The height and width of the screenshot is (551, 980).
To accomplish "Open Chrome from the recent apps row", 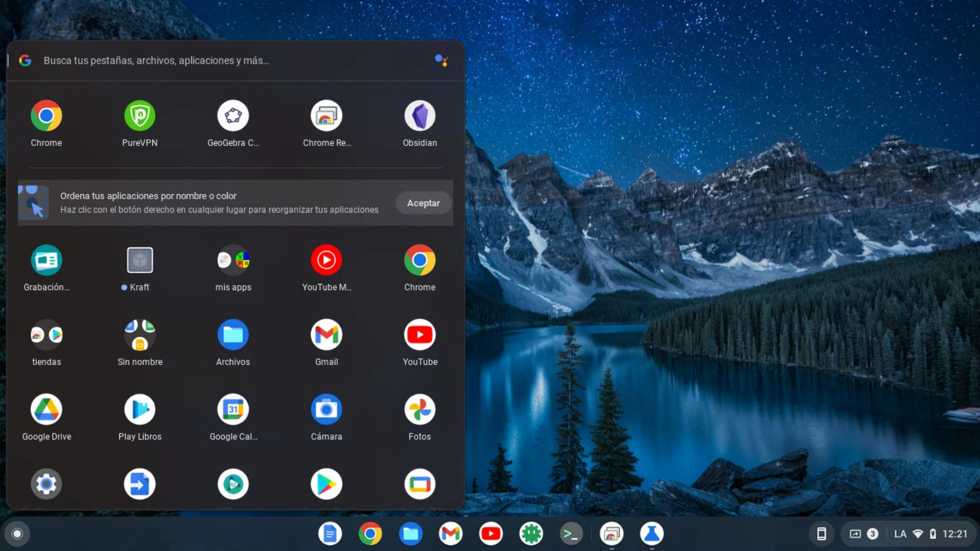I will (46, 116).
